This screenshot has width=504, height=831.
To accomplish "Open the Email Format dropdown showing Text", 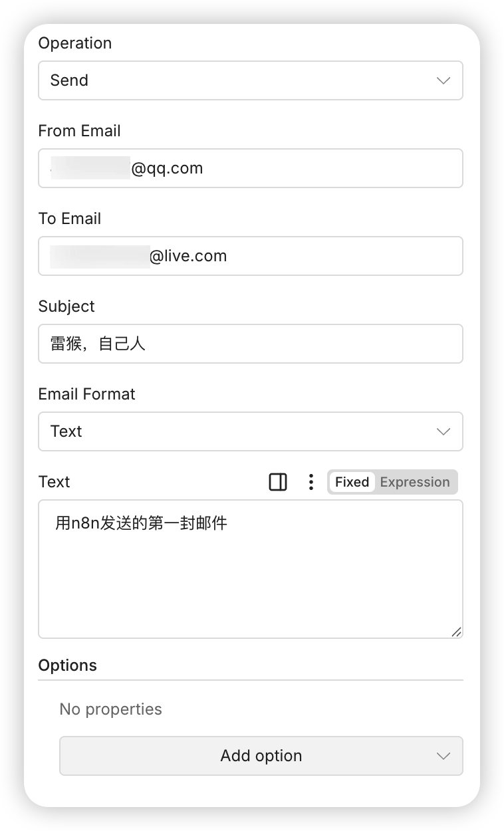I will [251, 431].
